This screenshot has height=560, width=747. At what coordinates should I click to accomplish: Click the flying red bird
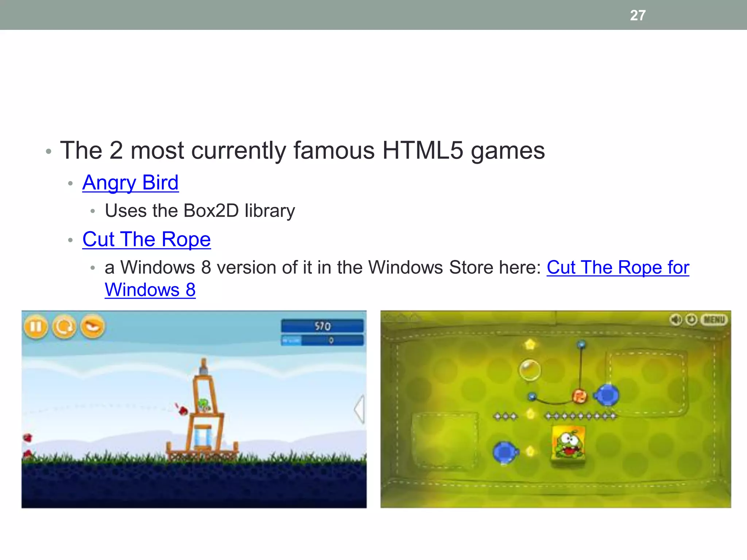coord(183,411)
